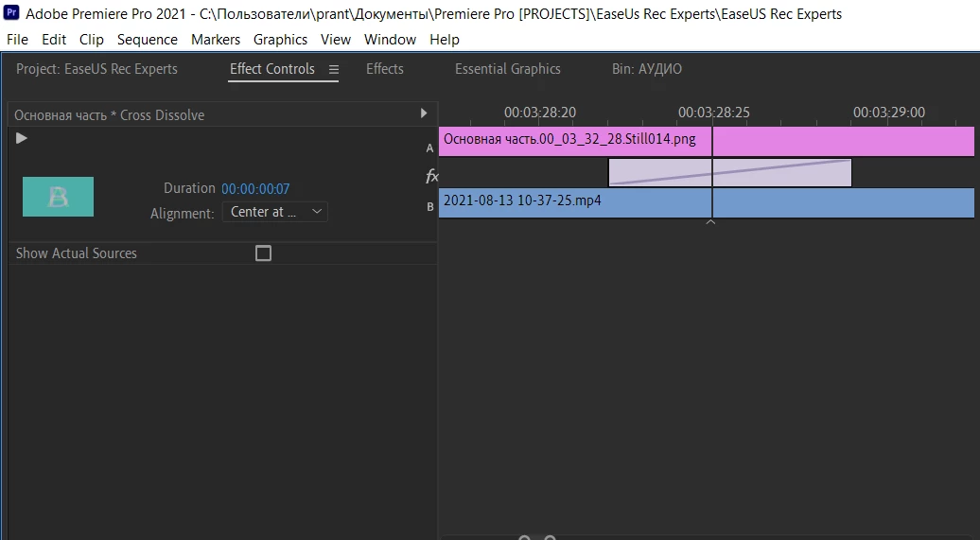The height and width of the screenshot is (540, 980).
Task: Click the Duration label
Action: point(189,188)
